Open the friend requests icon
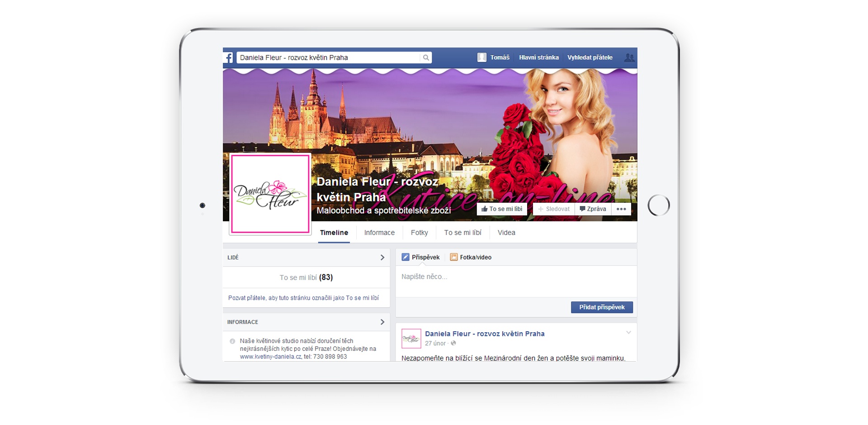 (629, 57)
